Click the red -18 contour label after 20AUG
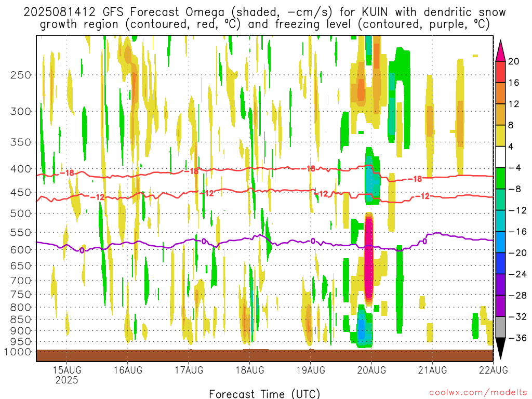Viewport: 532px width, 399px height. click(415, 179)
